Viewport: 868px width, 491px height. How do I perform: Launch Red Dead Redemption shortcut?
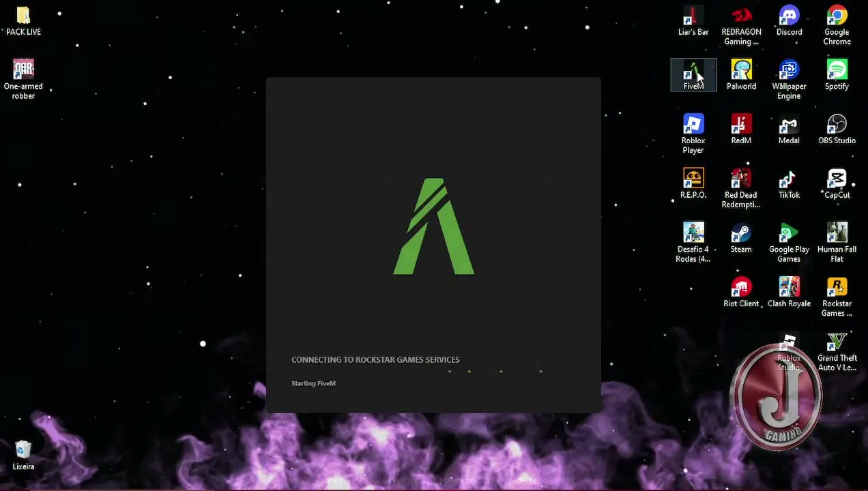pyautogui.click(x=741, y=189)
